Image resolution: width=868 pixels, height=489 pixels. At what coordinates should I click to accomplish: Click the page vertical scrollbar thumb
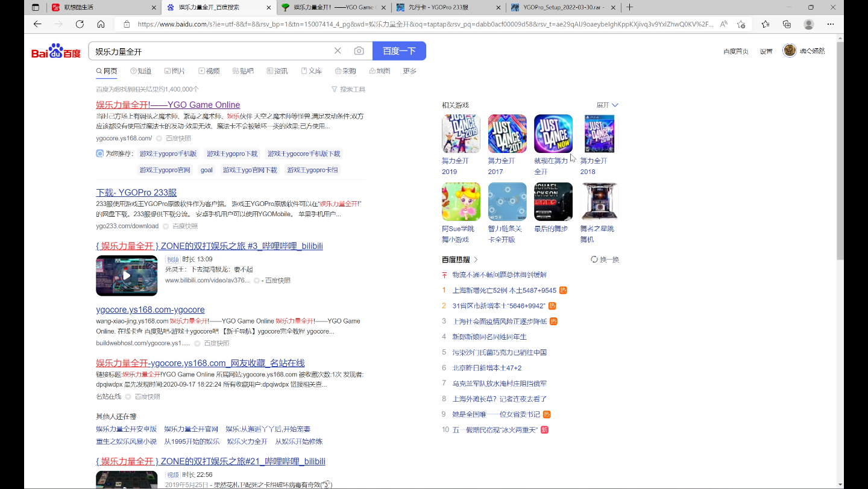pyautogui.click(x=840, y=151)
